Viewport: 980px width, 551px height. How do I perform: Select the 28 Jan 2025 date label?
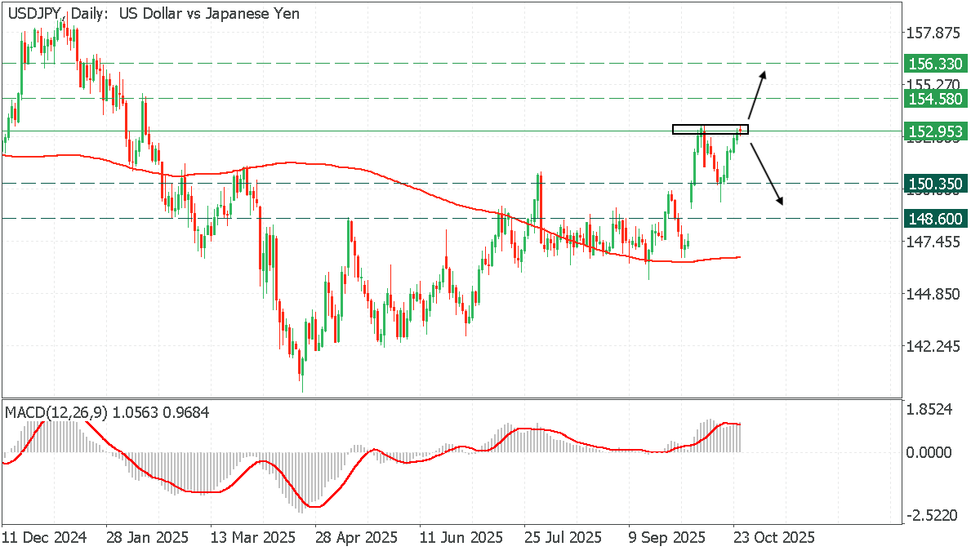point(147,538)
